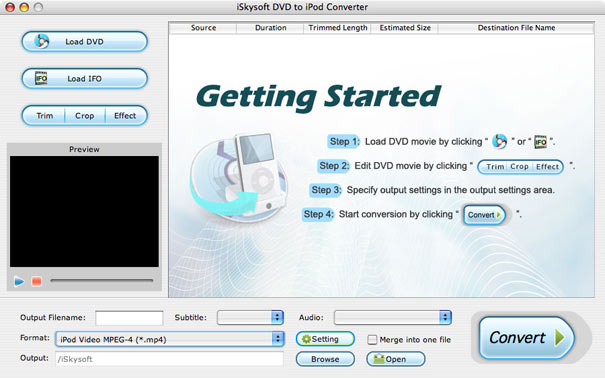Open the Format dropdown showing iPod Video MPEG-4
This screenshot has width=605, height=378.
[x=170, y=339]
